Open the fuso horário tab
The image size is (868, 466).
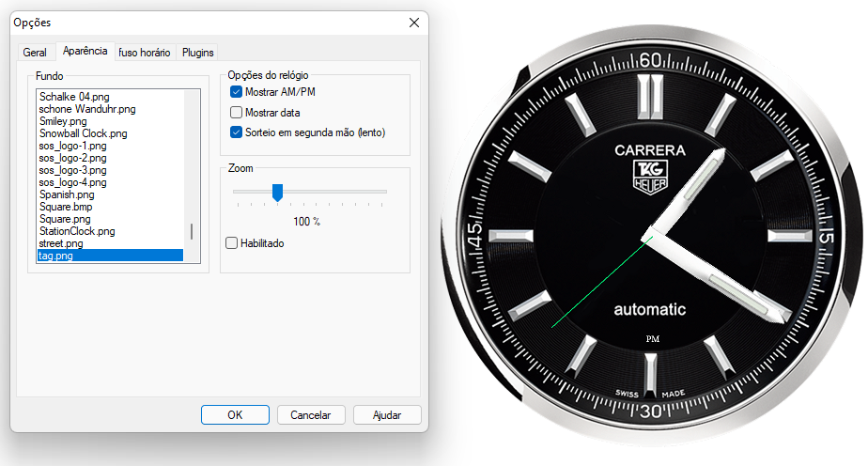[x=144, y=53]
